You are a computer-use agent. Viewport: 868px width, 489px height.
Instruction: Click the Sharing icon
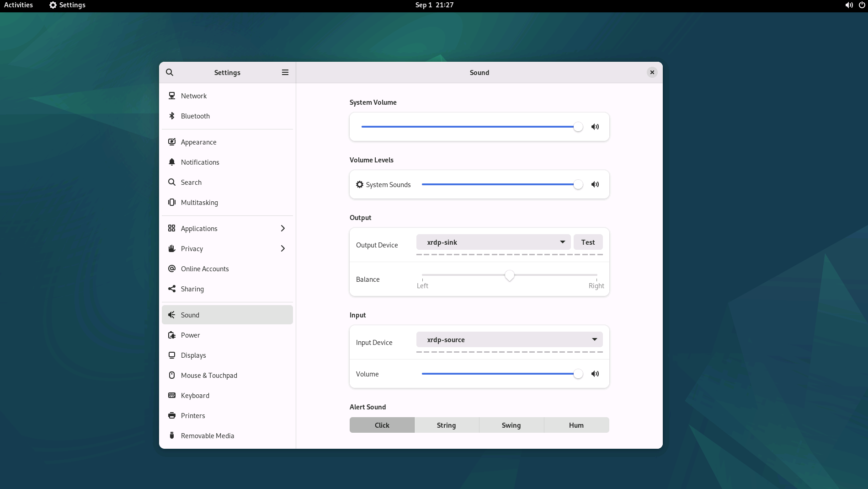pos(172,289)
